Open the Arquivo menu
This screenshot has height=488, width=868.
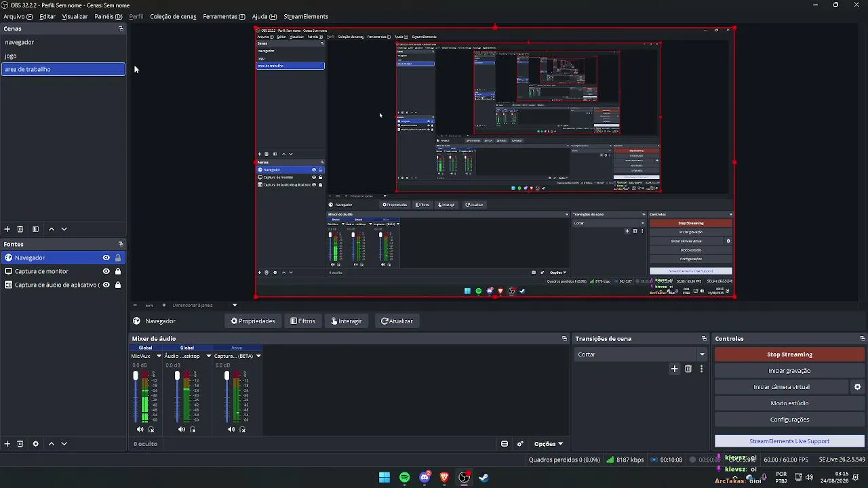pos(18,16)
